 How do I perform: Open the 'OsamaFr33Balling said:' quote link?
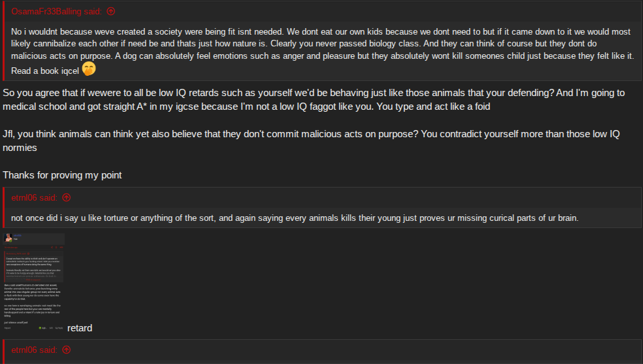click(x=57, y=12)
